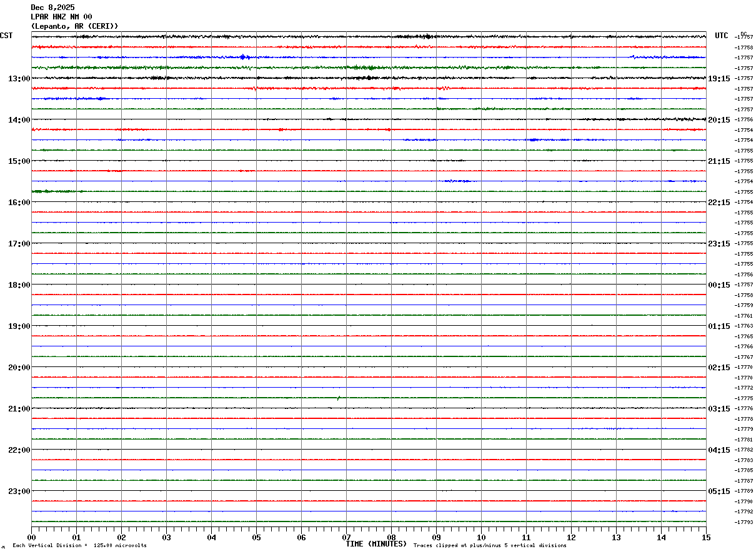Click the DC offset value -17779
The image size is (756, 554).
click(x=744, y=429)
